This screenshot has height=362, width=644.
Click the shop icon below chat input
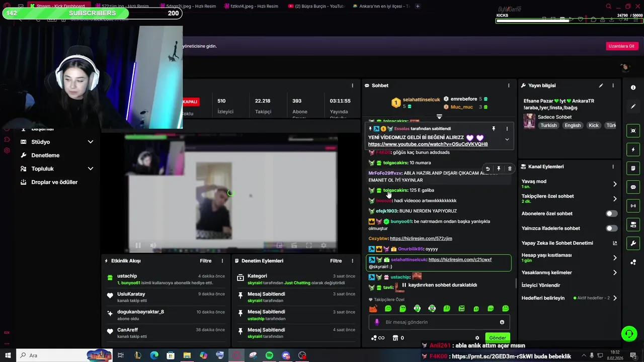395,338
